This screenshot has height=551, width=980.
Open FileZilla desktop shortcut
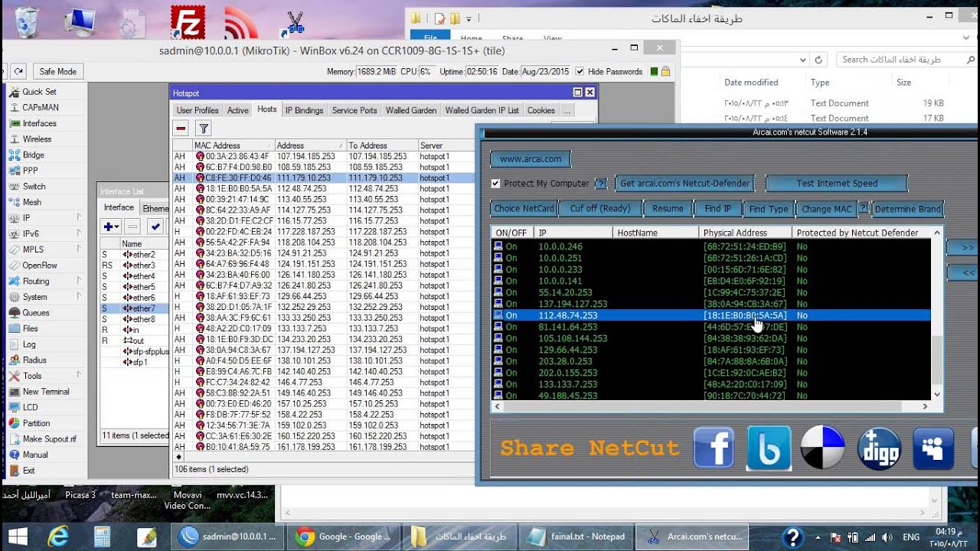point(187,22)
